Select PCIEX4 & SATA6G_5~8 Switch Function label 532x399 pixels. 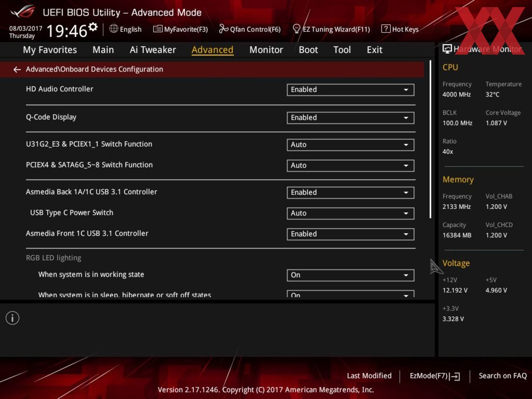(89, 165)
